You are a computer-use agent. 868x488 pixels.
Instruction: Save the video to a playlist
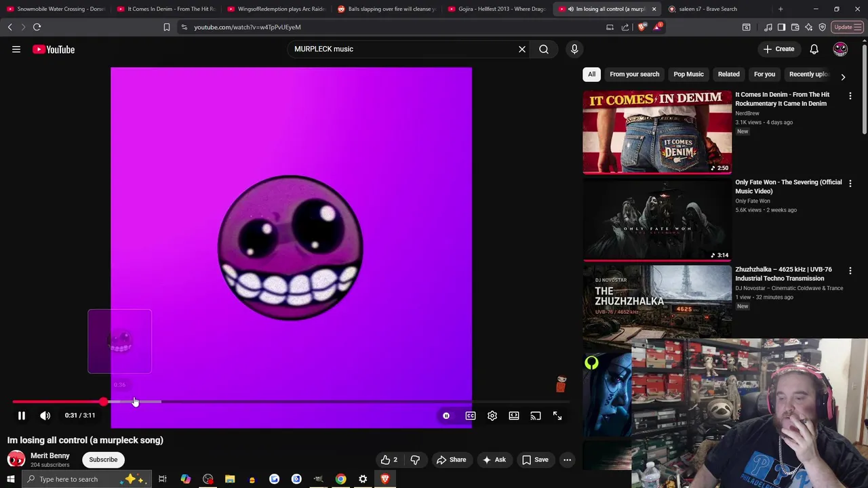point(535,460)
